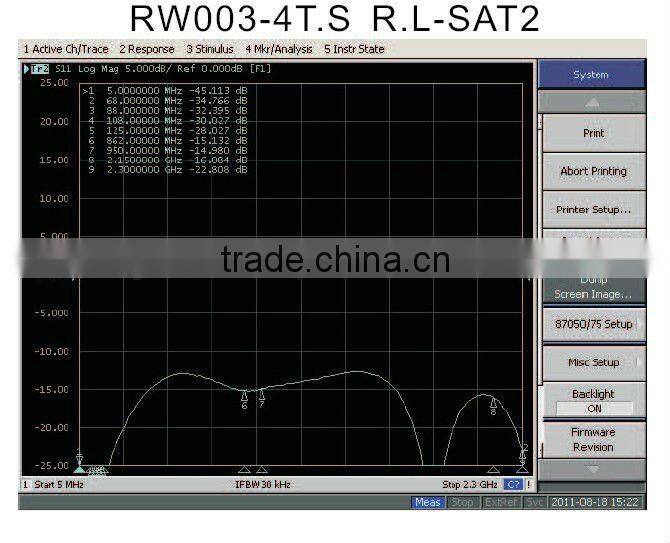
Task: Click the marker 6 triangle on the frequency axis
Action: [244, 470]
